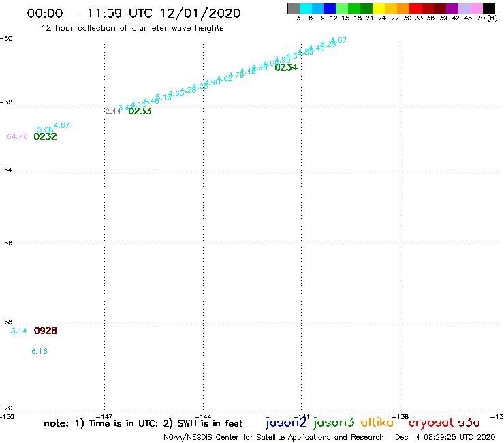
Task: Click the light green 15 ft legend swatch
Action: [x=343, y=8]
